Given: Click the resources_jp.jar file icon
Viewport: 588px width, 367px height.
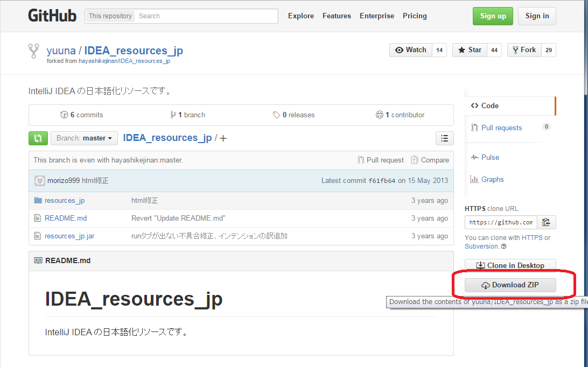Looking at the screenshot, I should point(37,236).
